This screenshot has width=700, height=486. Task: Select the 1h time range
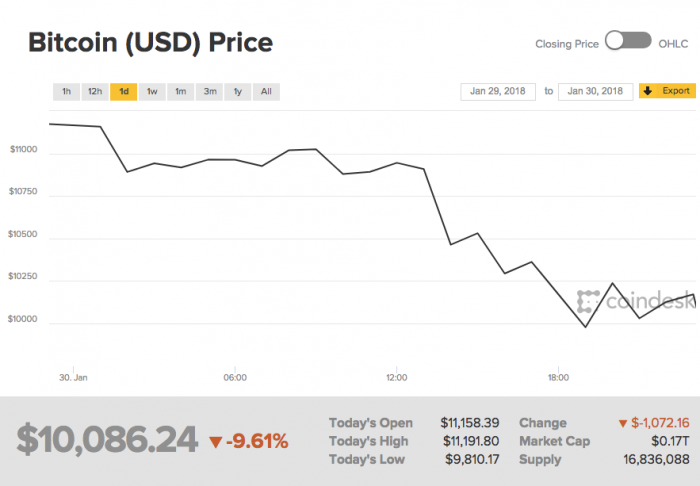(x=66, y=91)
